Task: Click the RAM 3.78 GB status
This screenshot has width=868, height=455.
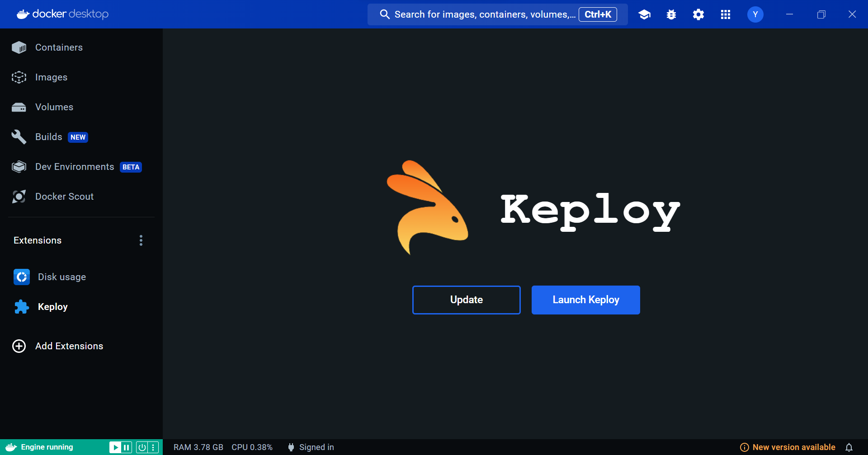Action: (198, 447)
